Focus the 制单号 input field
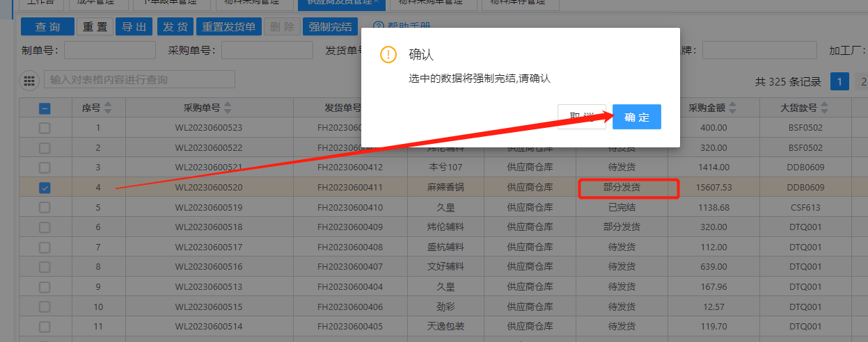Image resolution: width=868 pixels, height=342 pixels. (109, 50)
